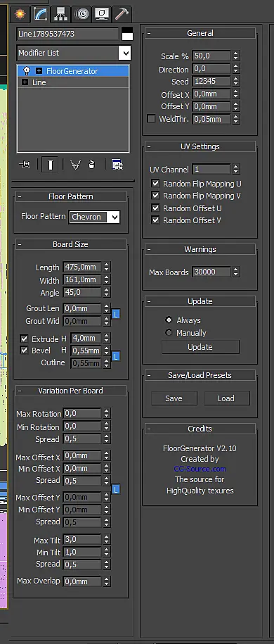
Task: Expand the FloorGenerator modifier sub-levels
Action: [x=39, y=71]
